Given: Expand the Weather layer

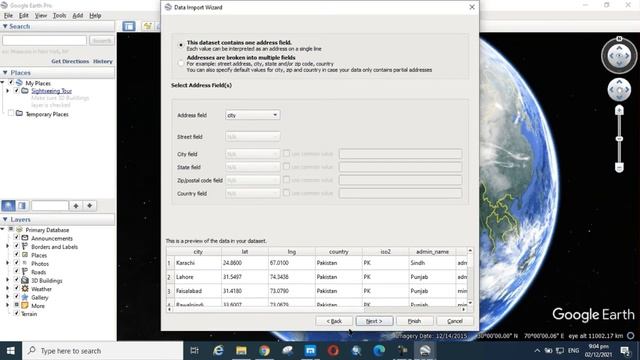Looking at the screenshot, I should [7, 289].
